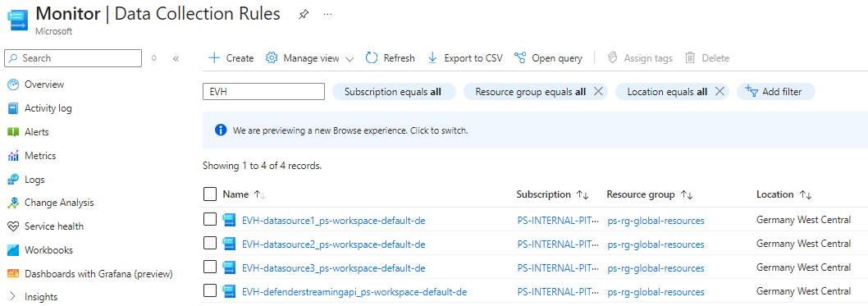Open Workbooks in sidebar
Viewport: 868px width, 306px height.
click(48, 250)
